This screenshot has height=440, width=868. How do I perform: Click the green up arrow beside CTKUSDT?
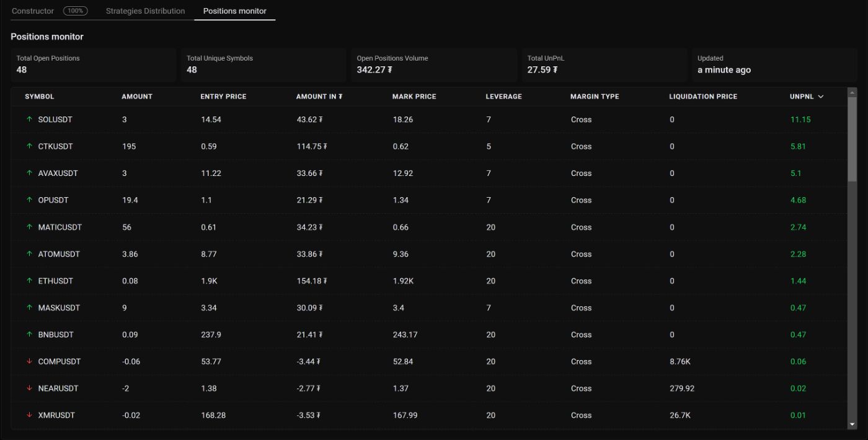coord(29,146)
